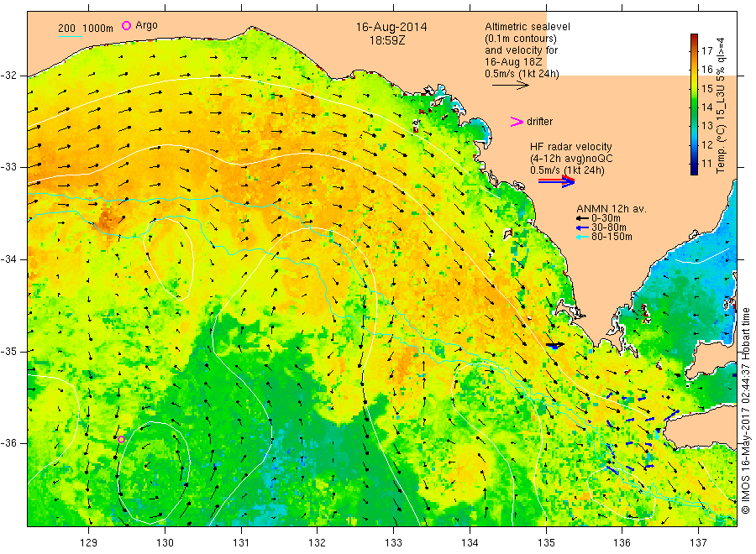The height and width of the screenshot is (554, 756).
Task: Click the date text 16-Aug-2014
Action: (391, 27)
